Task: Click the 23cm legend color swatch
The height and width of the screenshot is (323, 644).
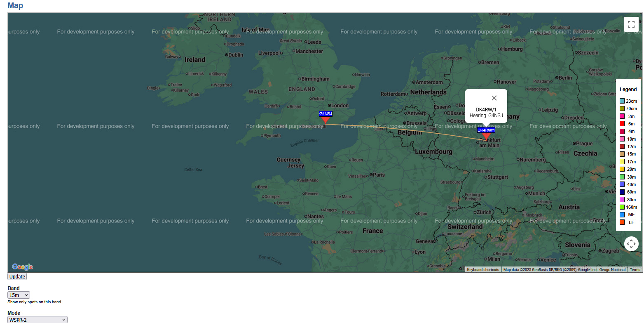Action: tap(622, 101)
